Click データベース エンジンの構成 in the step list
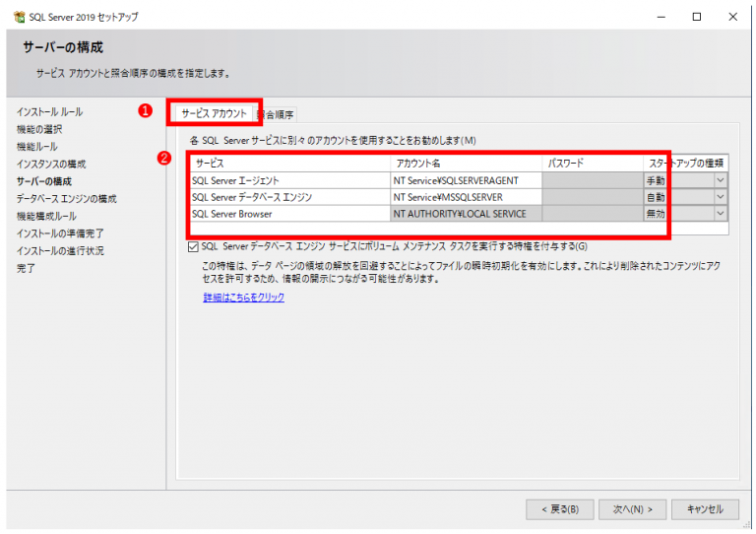Image resolution: width=756 pixels, height=534 pixels. pyautogui.click(x=67, y=199)
